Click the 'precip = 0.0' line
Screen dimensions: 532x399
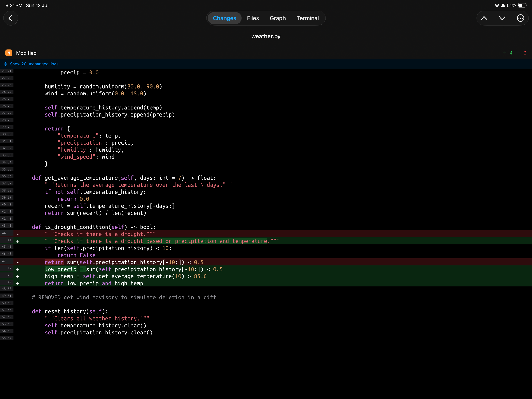point(79,72)
